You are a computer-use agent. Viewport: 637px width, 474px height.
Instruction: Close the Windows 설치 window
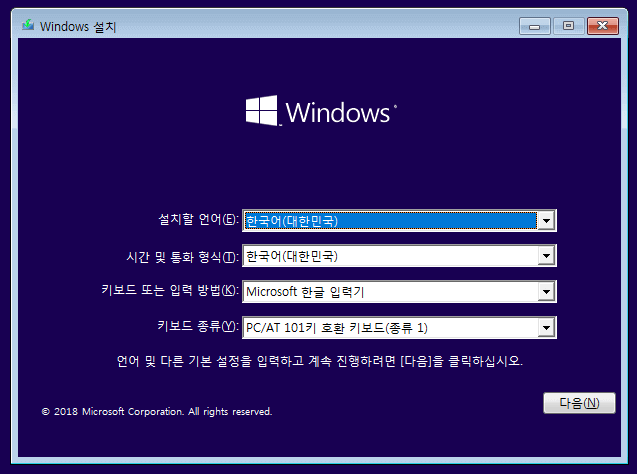[x=603, y=26]
